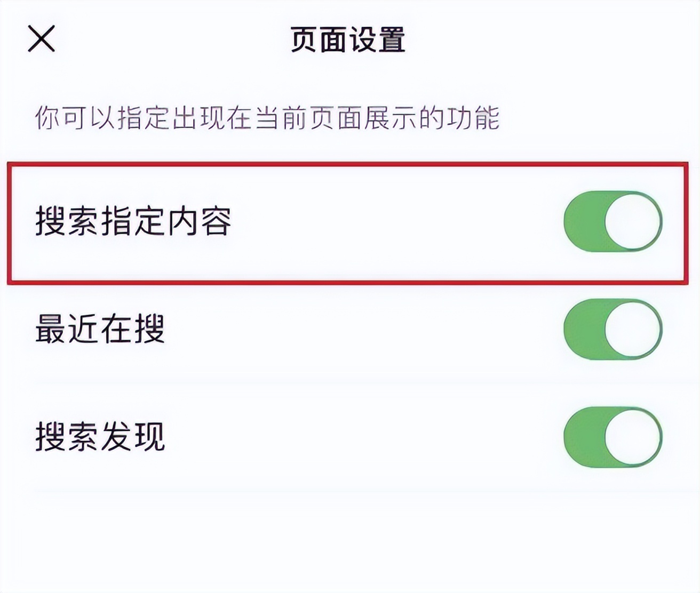Click inside the red highlighted setting box
This screenshot has height=593, width=700.
coord(347,221)
